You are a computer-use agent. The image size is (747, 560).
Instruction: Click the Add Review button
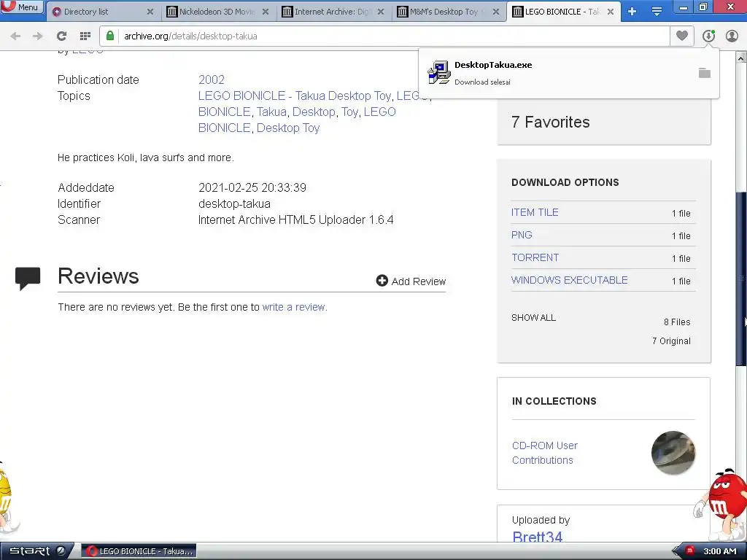[411, 281]
